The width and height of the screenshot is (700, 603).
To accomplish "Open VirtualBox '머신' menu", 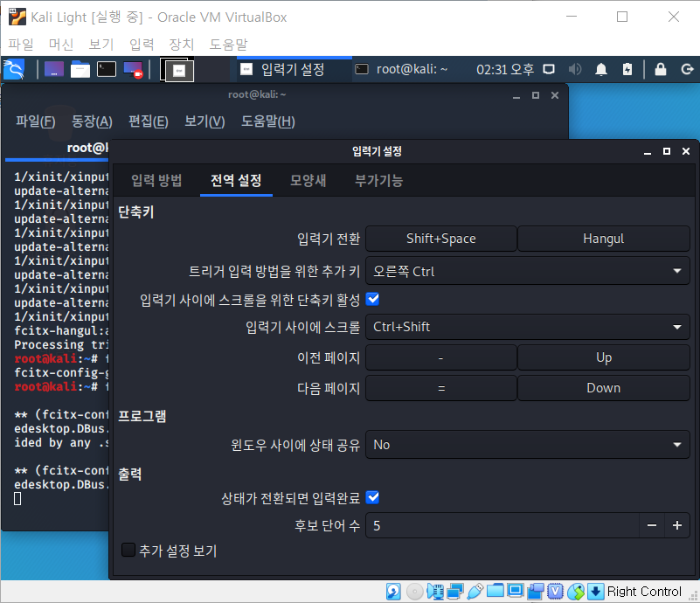I will click(60, 45).
